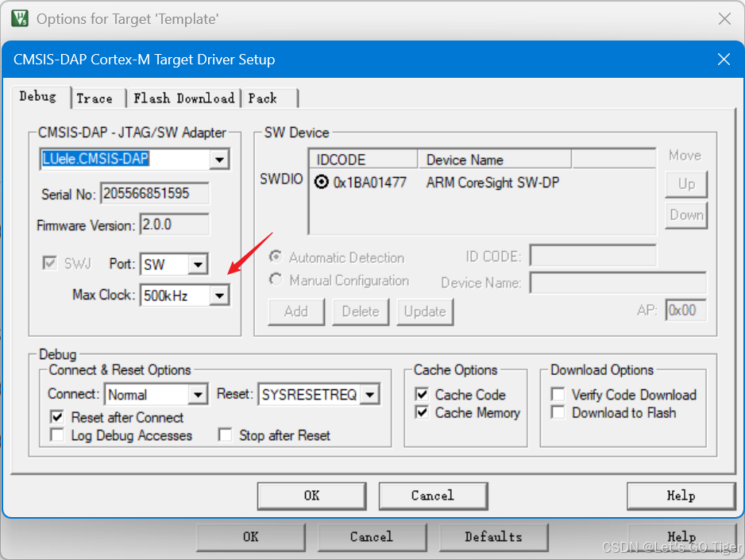Click the Update device button
Screen dimensions: 745x560
pos(425,311)
